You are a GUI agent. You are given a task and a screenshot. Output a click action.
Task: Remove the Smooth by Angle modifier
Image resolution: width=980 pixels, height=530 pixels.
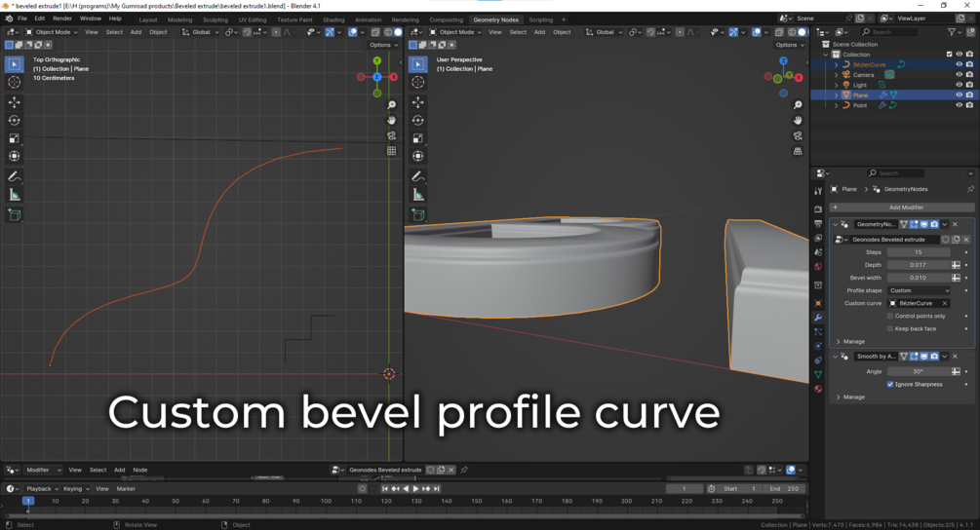(955, 357)
